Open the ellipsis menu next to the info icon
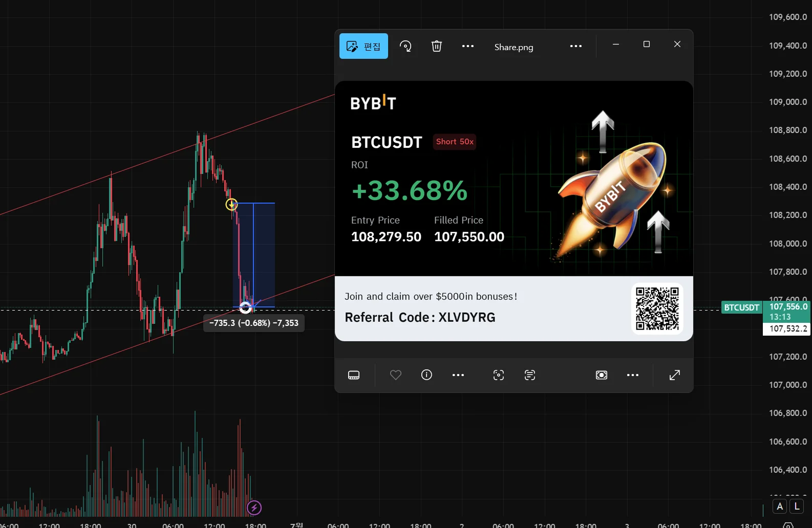Image resolution: width=812 pixels, height=528 pixels. pyautogui.click(x=458, y=375)
